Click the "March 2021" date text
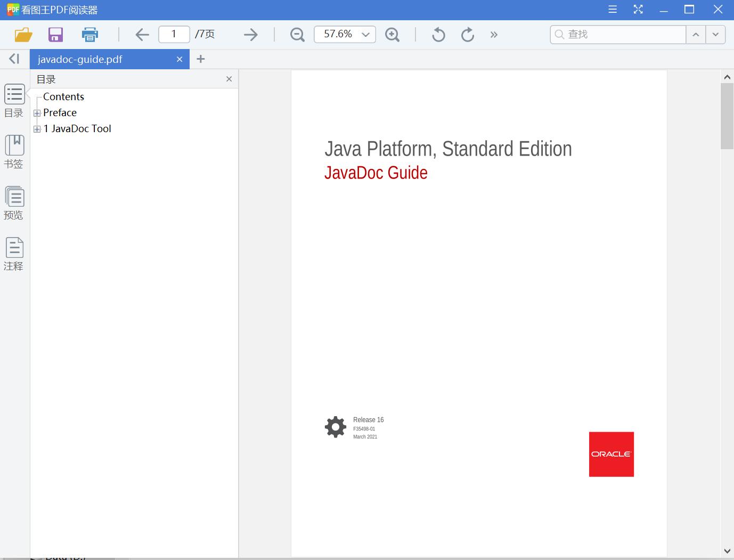Image resolution: width=734 pixels, height=560 pixels. point(365,437)
